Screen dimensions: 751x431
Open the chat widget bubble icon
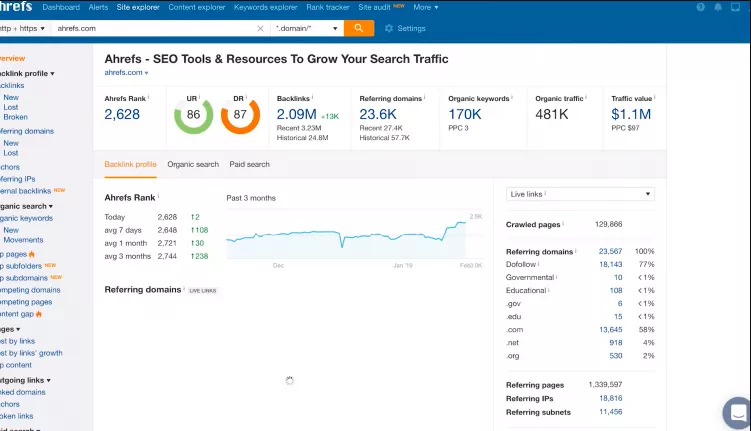(x=738, y=412)
